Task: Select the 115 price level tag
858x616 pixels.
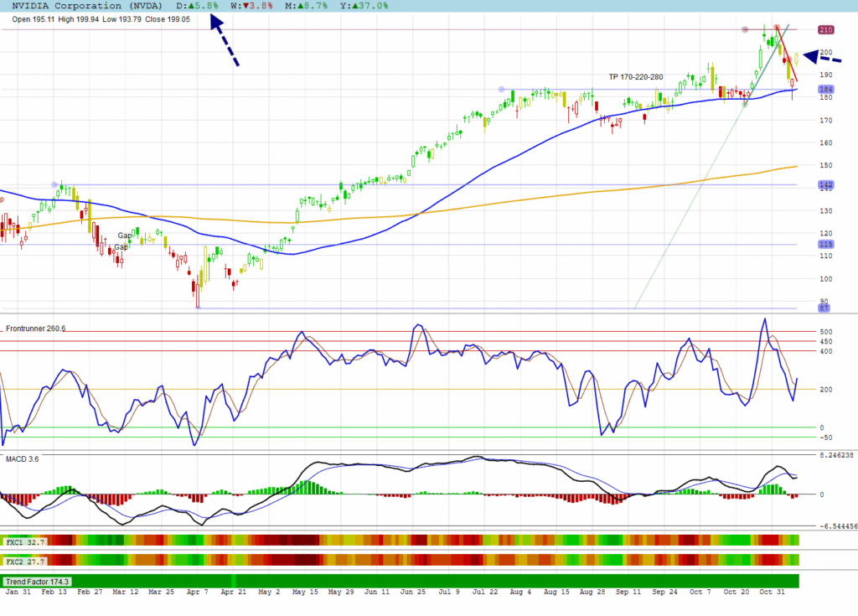Action: point(824,244)
